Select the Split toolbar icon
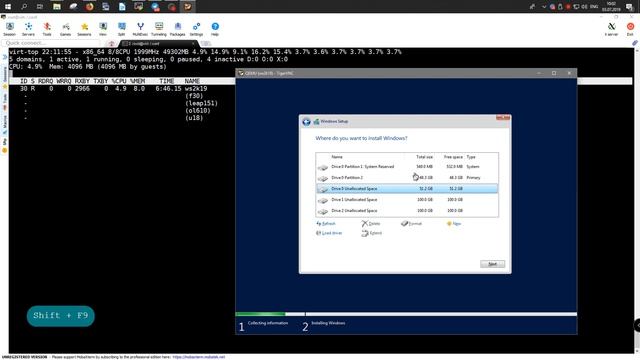Screen dimensions: 640x360 [x=122, y=29]
